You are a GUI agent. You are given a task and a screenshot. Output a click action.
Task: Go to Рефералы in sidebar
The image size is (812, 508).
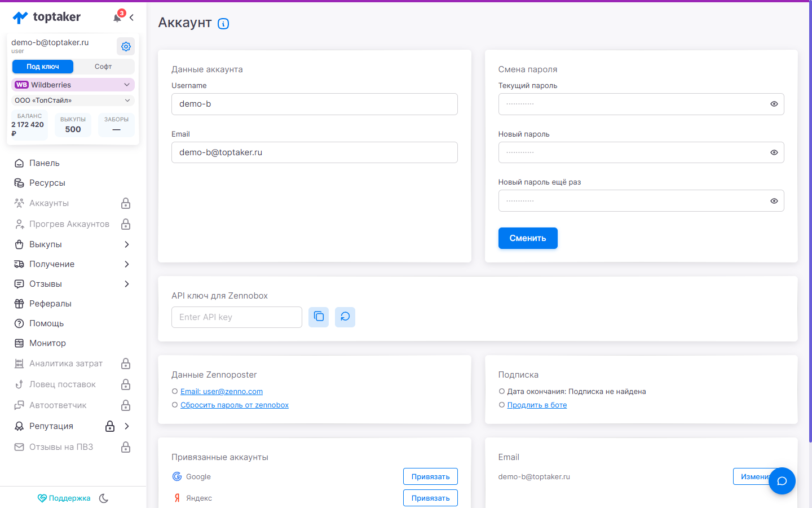coord(50,304)
